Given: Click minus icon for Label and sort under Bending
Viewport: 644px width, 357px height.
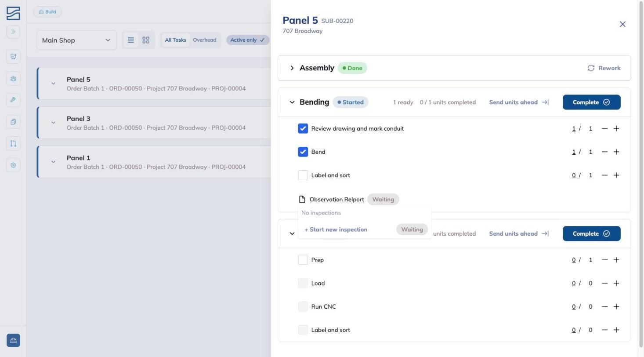Looking at the screenshot, I should [605, 175].
